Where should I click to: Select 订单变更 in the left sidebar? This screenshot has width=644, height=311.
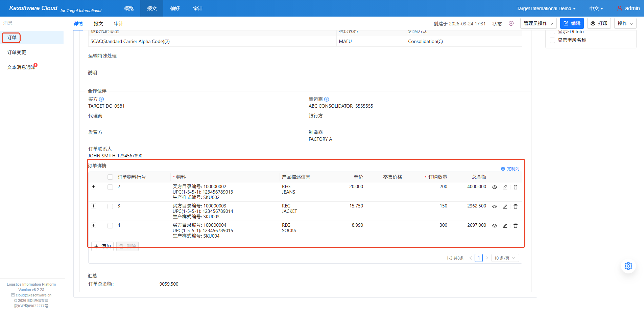coord(17,52)
